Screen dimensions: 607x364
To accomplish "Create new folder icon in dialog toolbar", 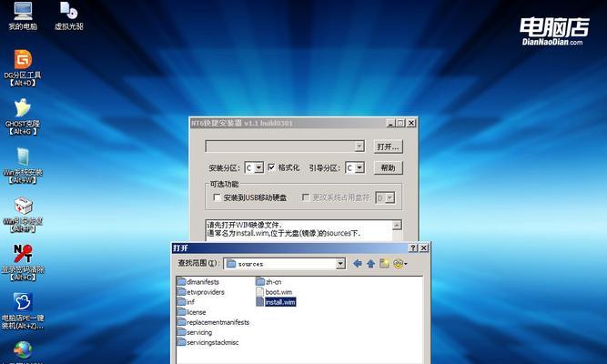I will pos(384,264).
